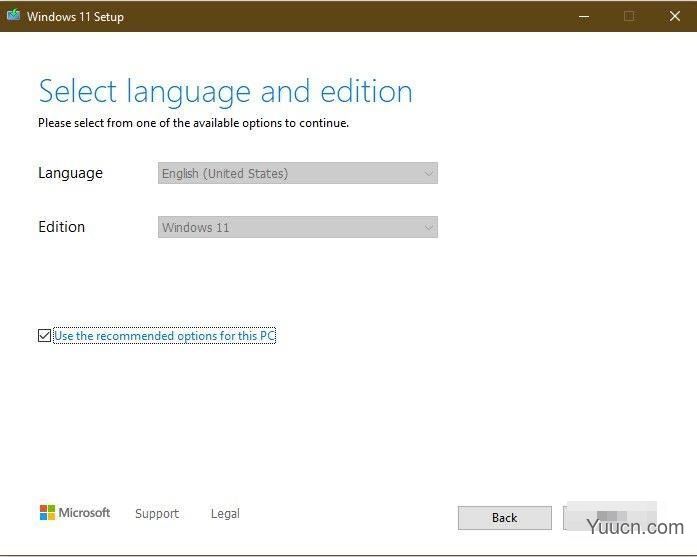Screen dimensions: 697x557
Task: Close the Windows 11 Setup window
Action: point(674,16)
